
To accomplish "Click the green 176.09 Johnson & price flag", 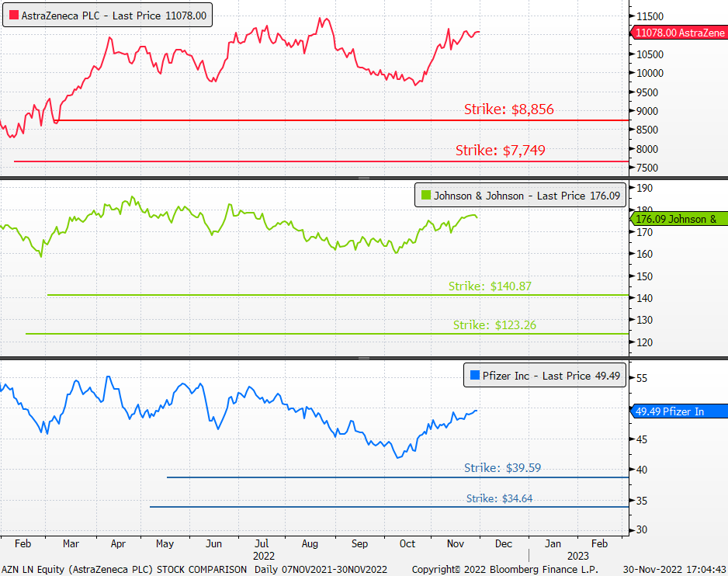I will 679,219.
